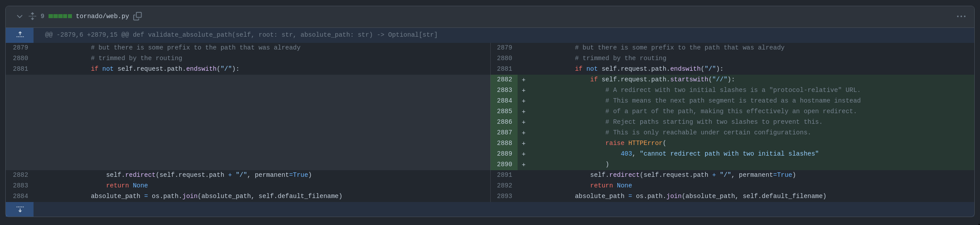
Task: Click the tornado/web.py file name
Action: pos(102,16)
